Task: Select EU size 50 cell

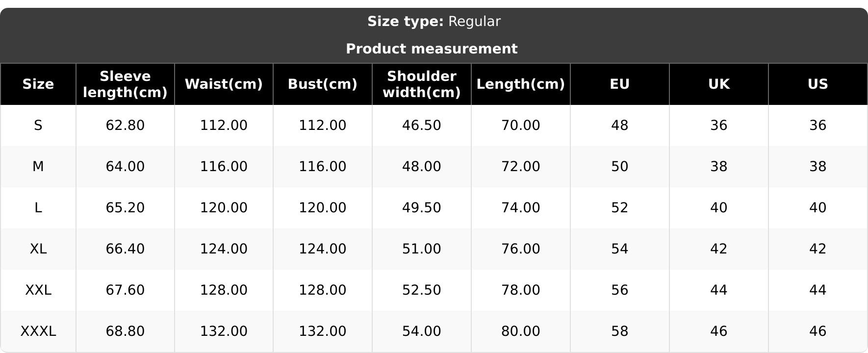Action: [619, 166]
